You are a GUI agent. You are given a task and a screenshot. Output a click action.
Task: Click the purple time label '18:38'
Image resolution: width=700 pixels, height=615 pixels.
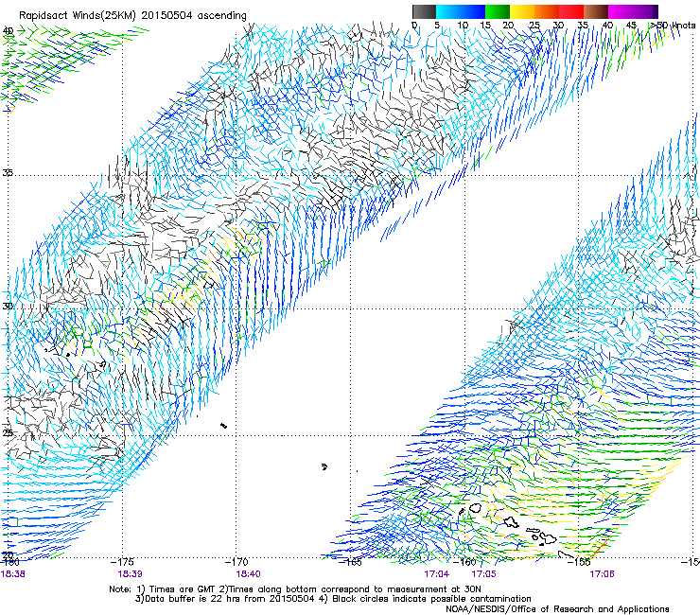pyautogui.click(x=12, y=574)
